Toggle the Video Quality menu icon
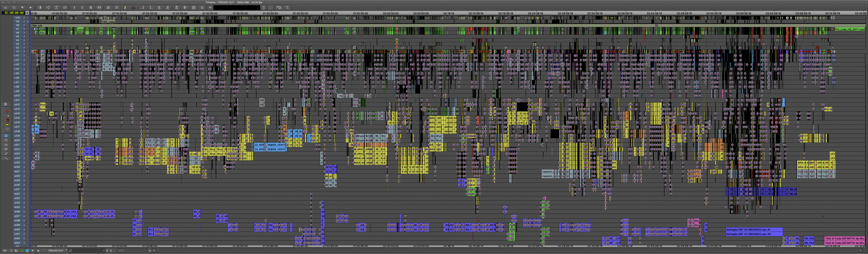This screenshot has width=868, height=254. click(x=22, y=251)
